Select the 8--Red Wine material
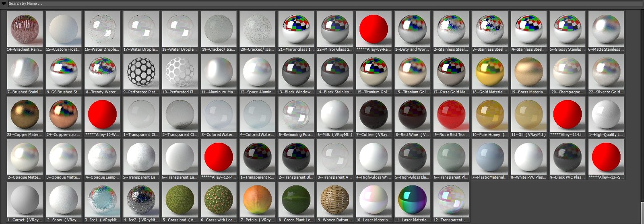644x224 pixels. click(x=412, y=115)
